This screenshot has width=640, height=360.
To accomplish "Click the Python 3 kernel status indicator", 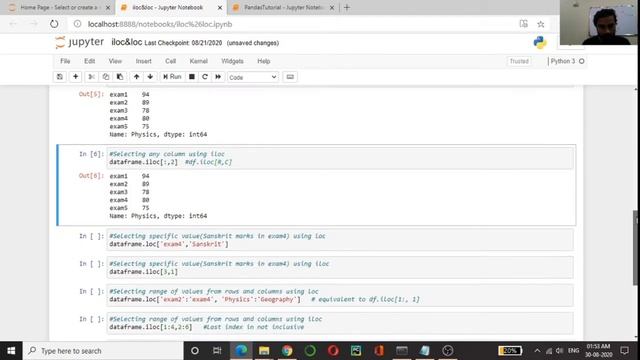I will pyautogui.click(x=567, y=61).
